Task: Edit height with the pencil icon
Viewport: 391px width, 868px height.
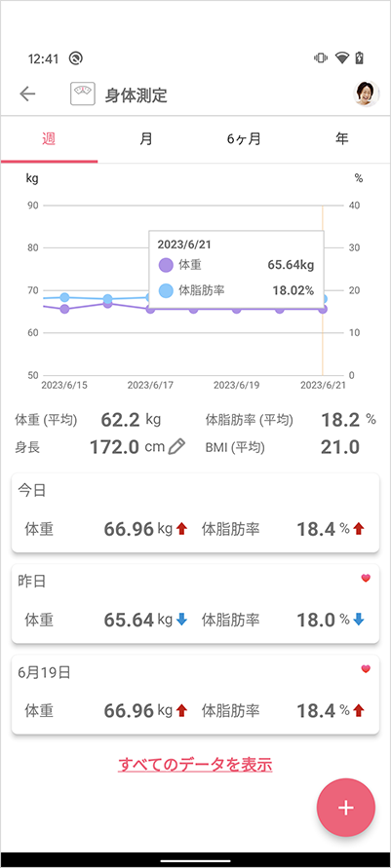Action: pyautogui.click(x=176, y=445)
